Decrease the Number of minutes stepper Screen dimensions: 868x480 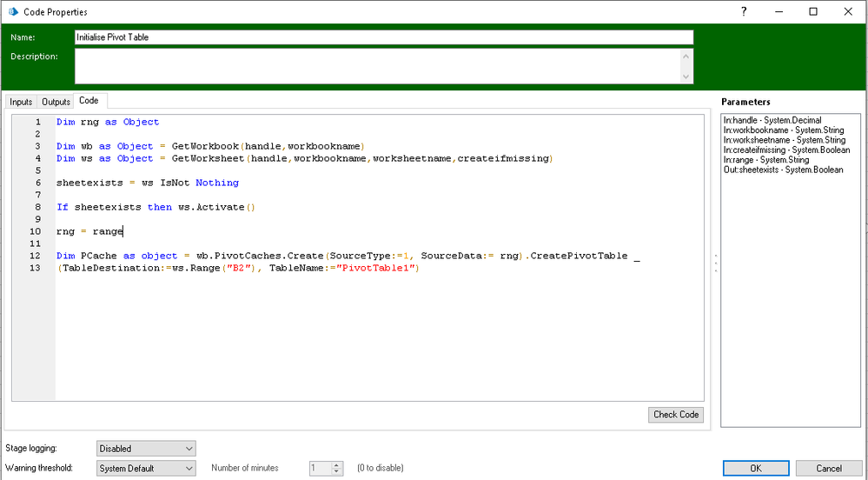click(x=336, y=471)
